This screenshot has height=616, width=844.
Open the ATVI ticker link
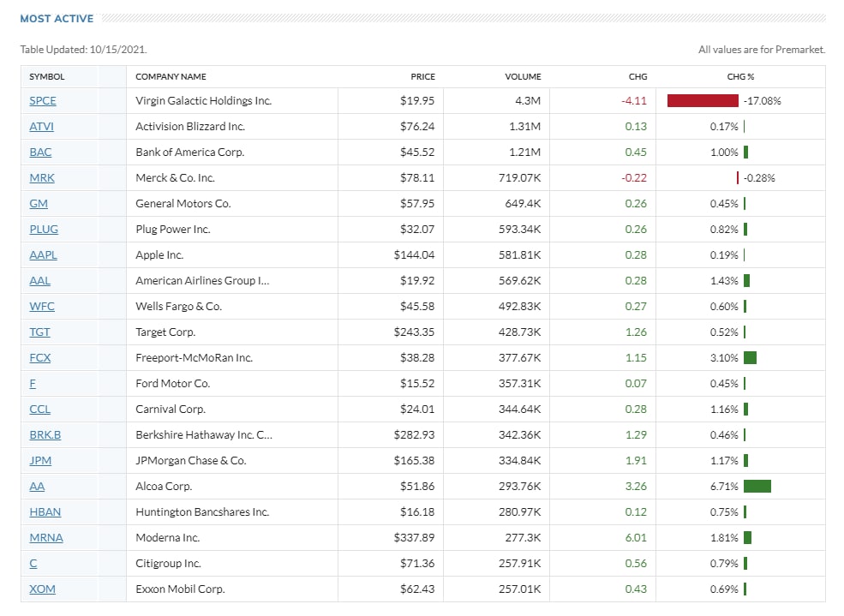point(41,127)
